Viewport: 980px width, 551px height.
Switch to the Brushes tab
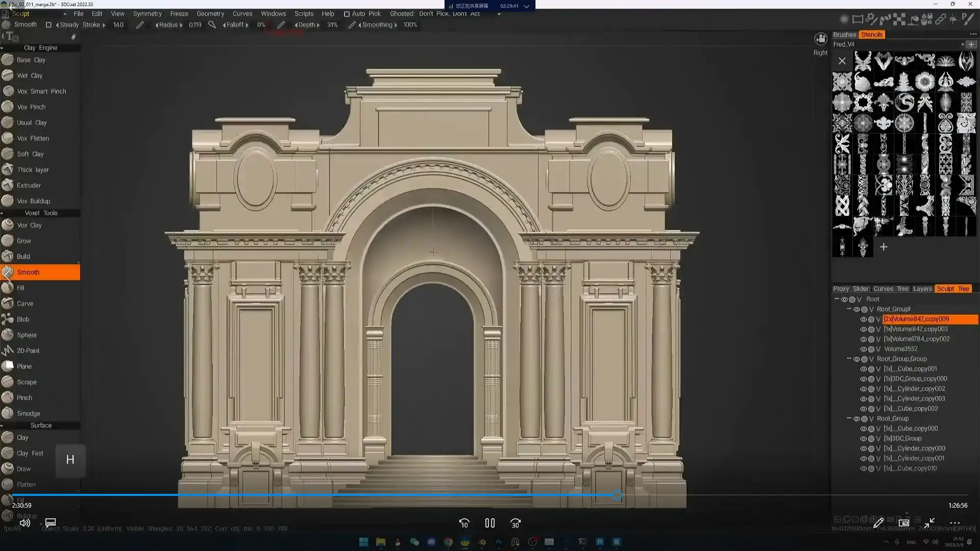pos(844,35)
